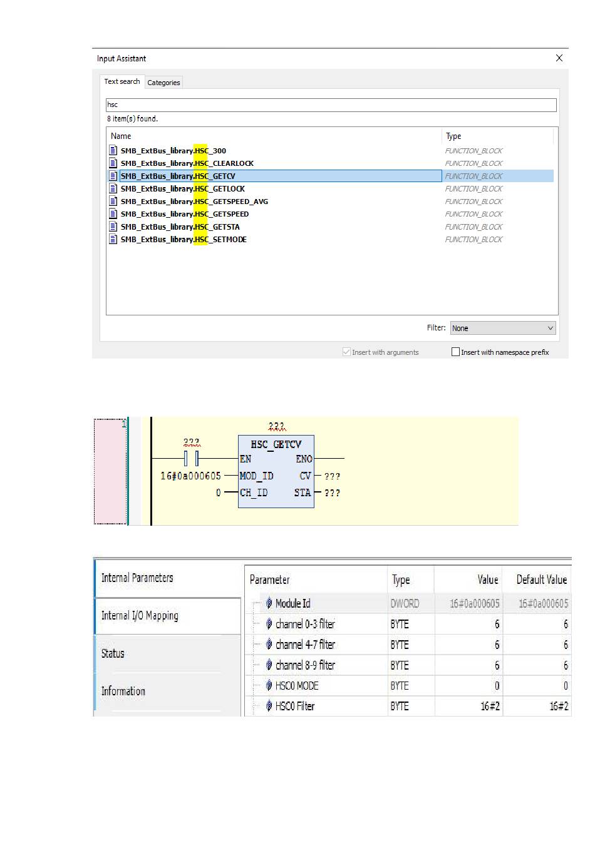The width and height of the screenshot is (595, 868).
Task: Click the ??? output at CV pin
Action: point(332,476)
